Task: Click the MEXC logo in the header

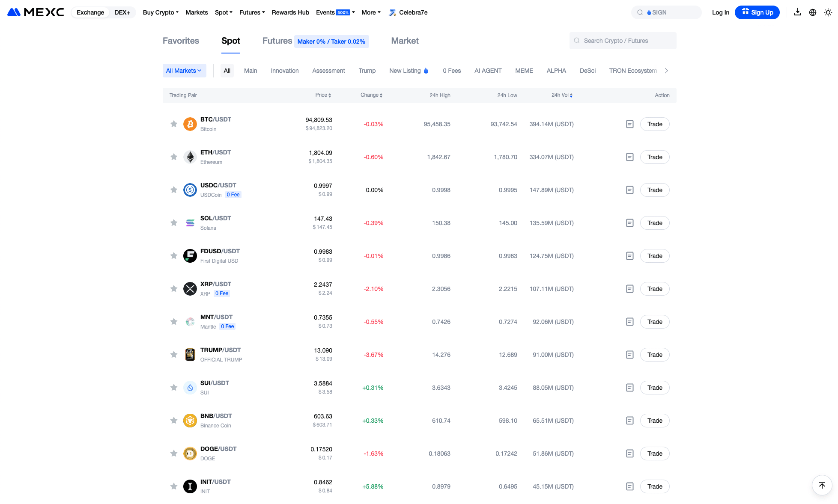Action: (35, 12)
